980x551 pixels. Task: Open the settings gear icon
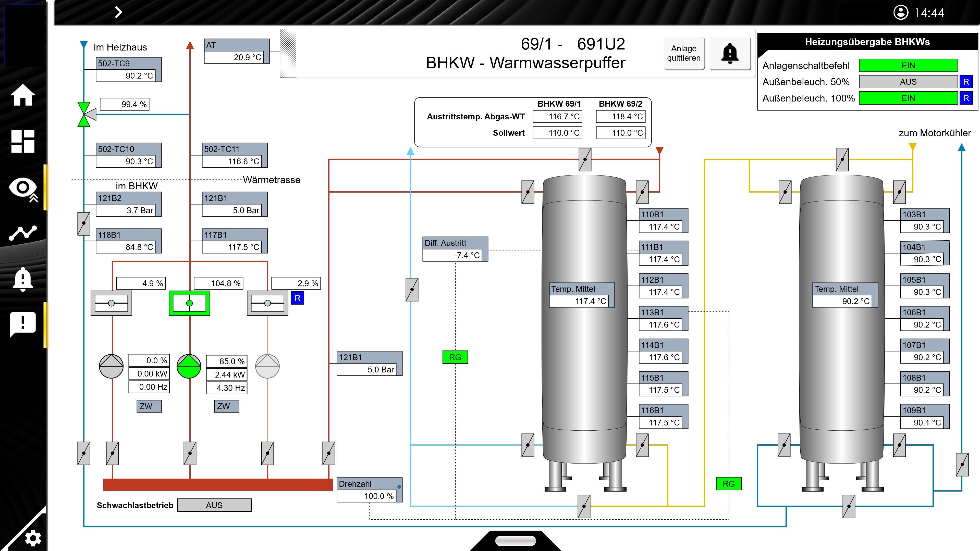pyautogui.click(x=33, y=538)
